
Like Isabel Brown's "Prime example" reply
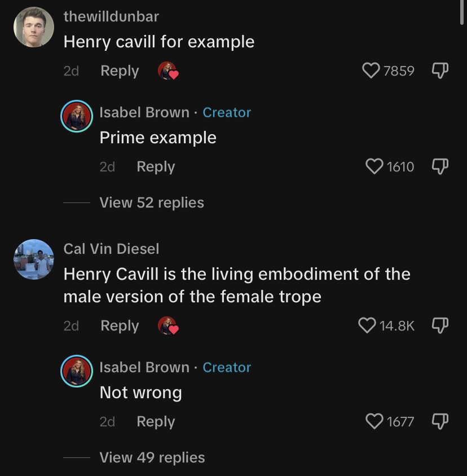tap(374, 166)
